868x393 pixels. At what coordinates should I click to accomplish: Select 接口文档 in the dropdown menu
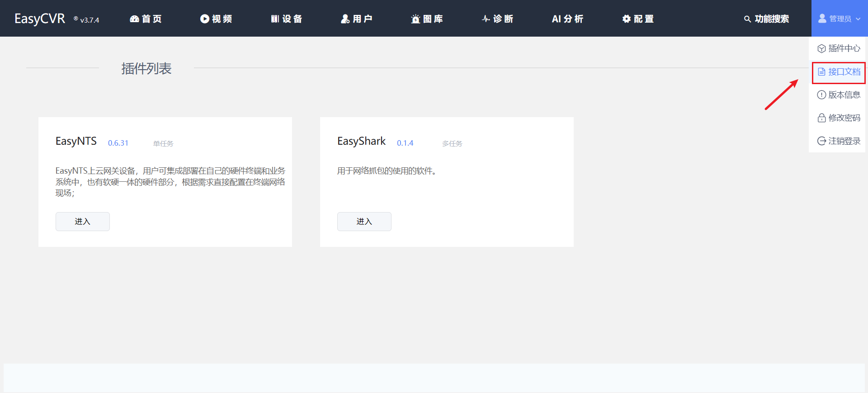point(839,72)
